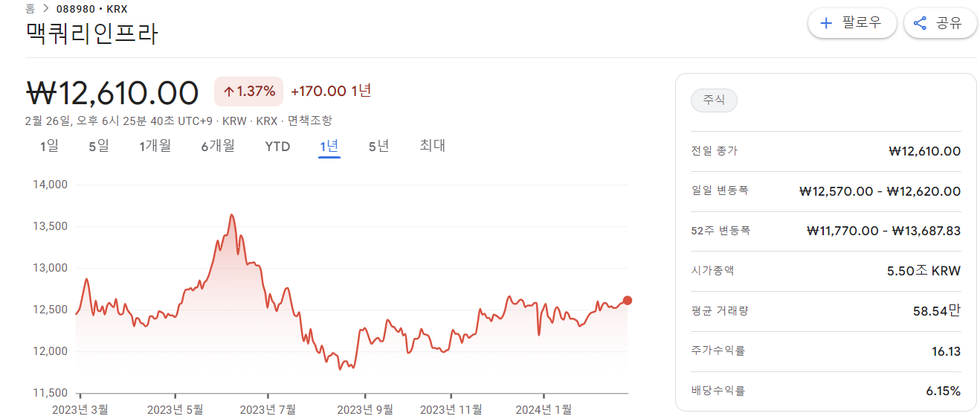Image resolution: width=980 pixels, height=419 pixels.
Task: Click the 2023년 11월 x-axis label
Action: click(x=451, y=409)
